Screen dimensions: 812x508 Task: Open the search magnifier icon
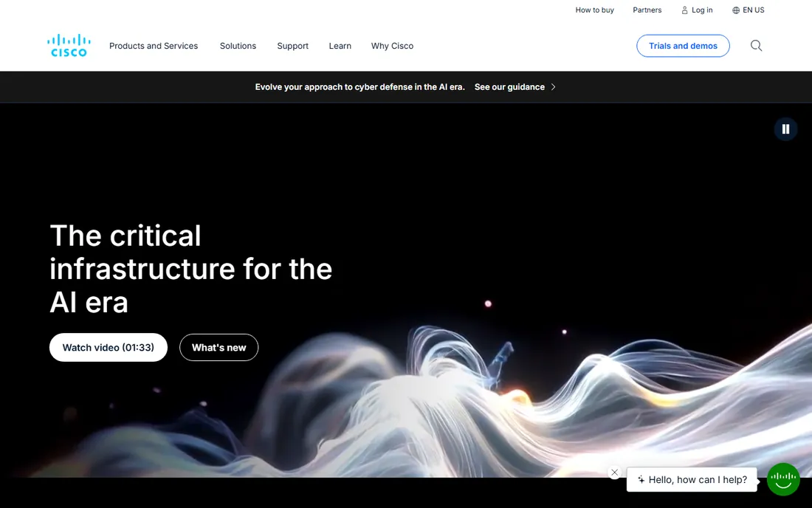click(x=756, y=46)
